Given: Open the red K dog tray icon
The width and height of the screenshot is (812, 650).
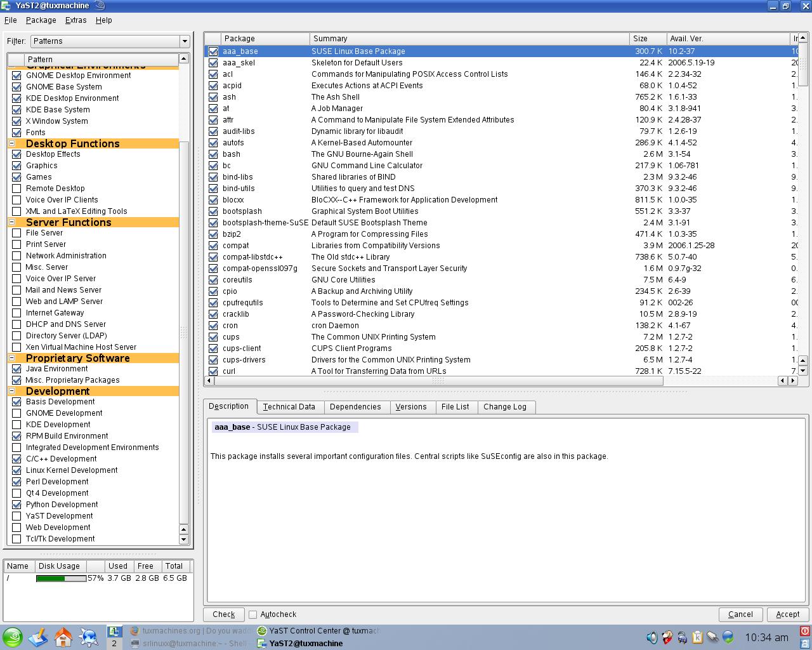Looking at the screenshot, I should [x=667, y=637].
